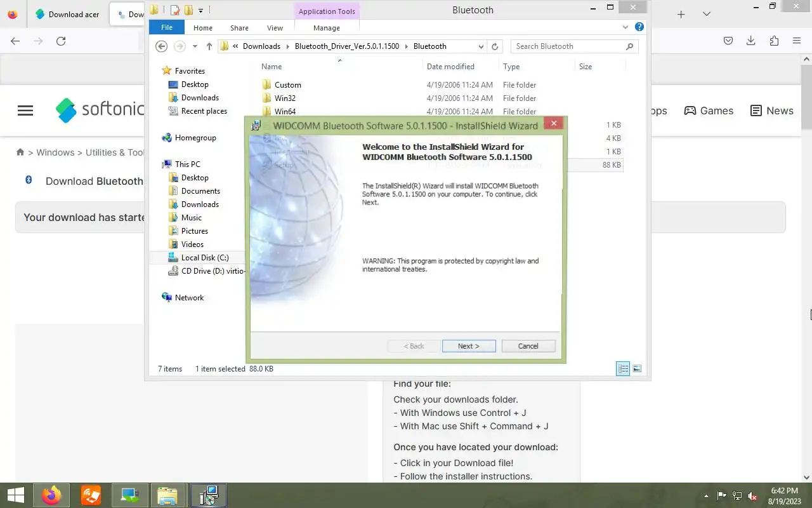This screenshot has height=508, width=812.
Task: Click the softonic logo
Action: coord(100,110)
